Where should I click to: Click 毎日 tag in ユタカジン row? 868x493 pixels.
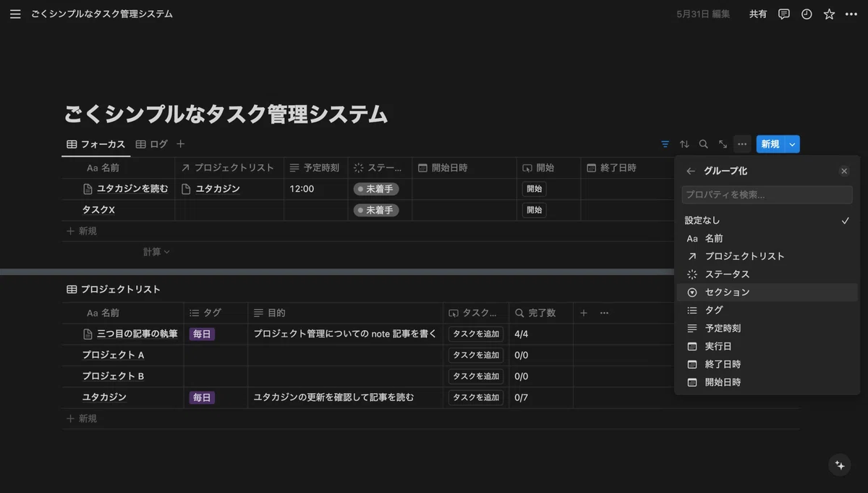click(x=202, y=397)
